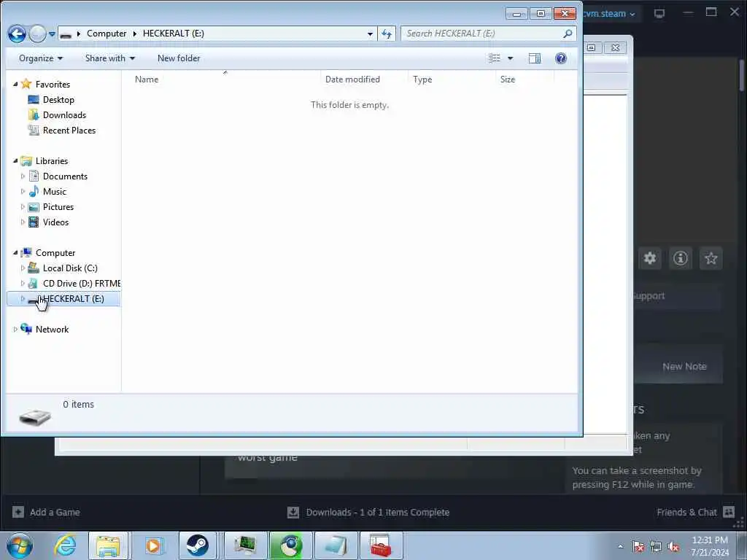The image size is (747, 560).
Task: Collapse the Favorites group
Action: coord(15,84)
